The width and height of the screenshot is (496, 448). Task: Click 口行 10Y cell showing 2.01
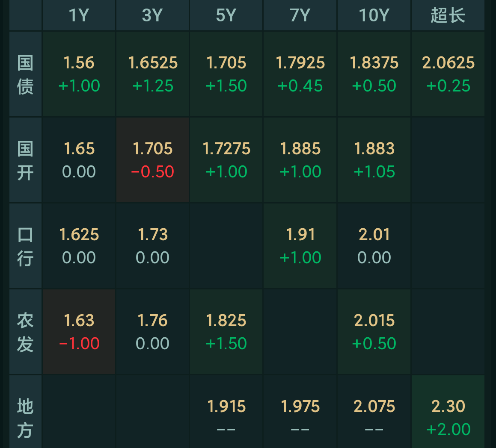374,246
